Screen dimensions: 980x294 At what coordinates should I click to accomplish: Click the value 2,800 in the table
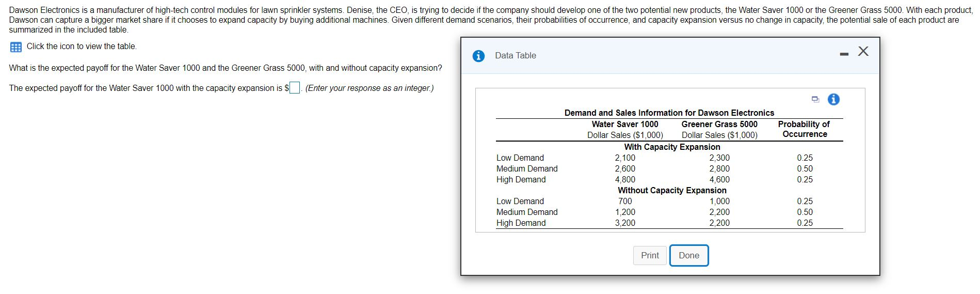click(x=719, y=168)
